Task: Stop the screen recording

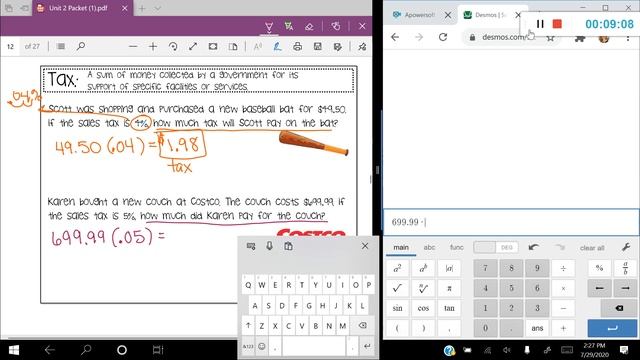Action: pyautogui.click(x=557, y=24)
